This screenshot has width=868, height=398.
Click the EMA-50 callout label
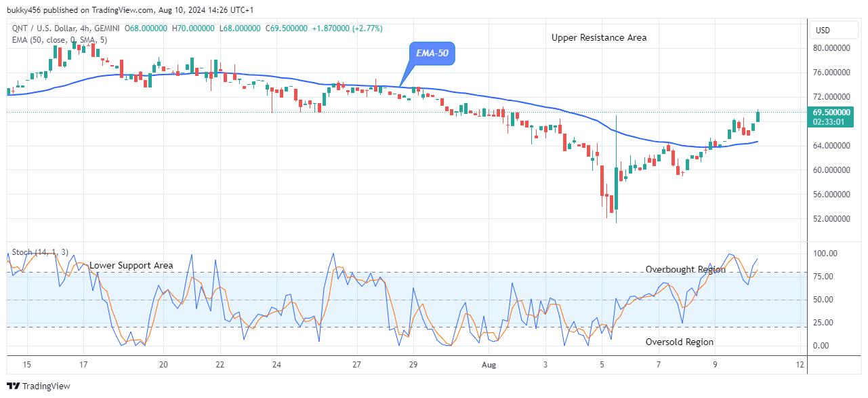pos(432,52)
